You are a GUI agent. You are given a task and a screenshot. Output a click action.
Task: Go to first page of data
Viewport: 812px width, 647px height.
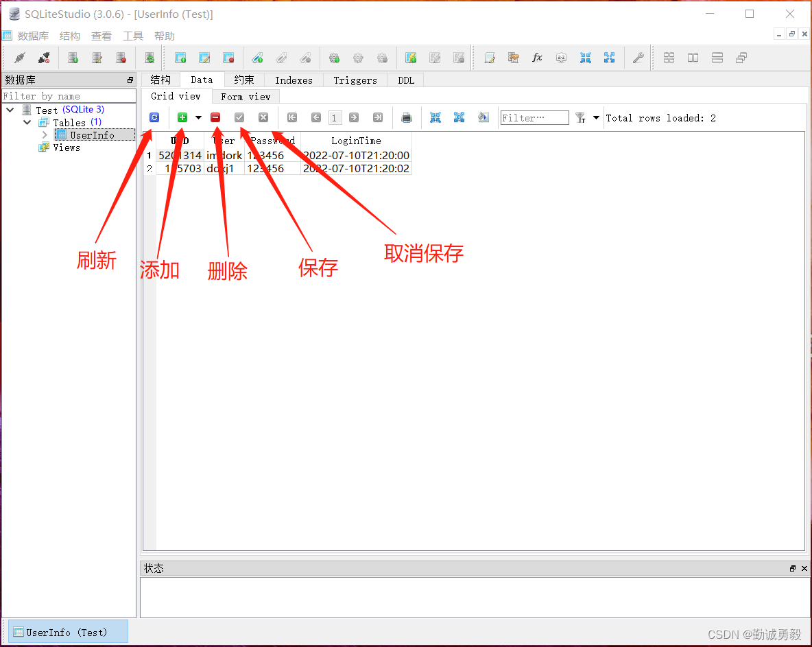point(292,117)
